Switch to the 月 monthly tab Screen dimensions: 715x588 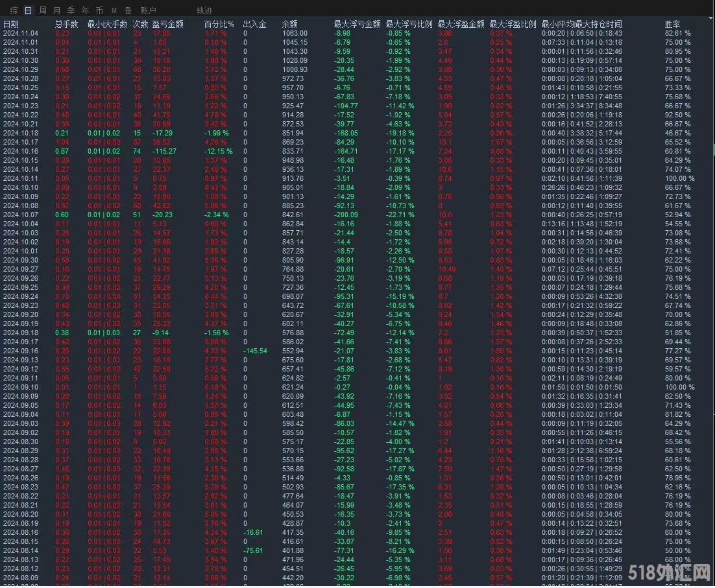(x=56, y=10)
